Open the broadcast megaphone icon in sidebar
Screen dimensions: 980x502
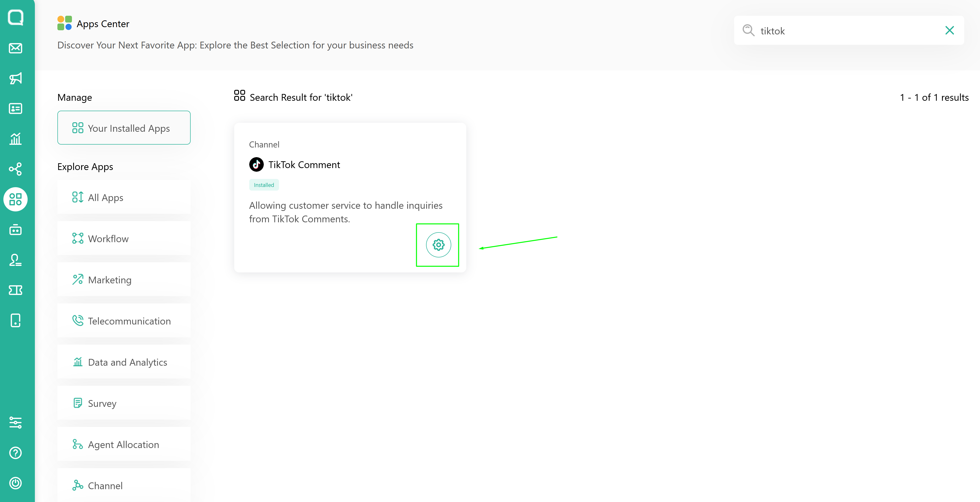[16, 78]
